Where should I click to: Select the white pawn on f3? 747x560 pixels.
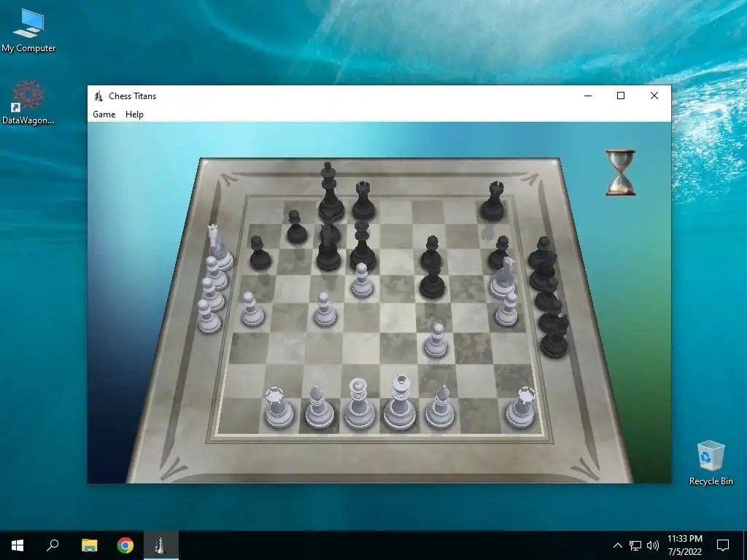436,341
